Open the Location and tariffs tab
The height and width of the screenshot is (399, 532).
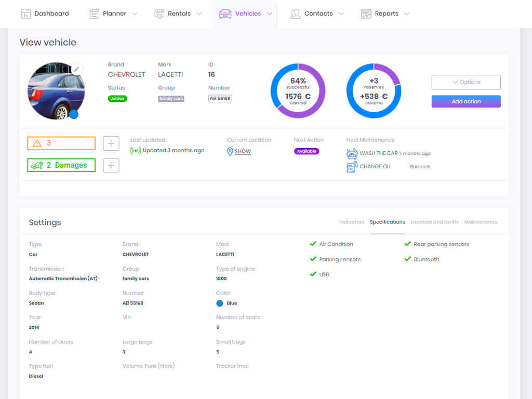(x=434, y=222)
